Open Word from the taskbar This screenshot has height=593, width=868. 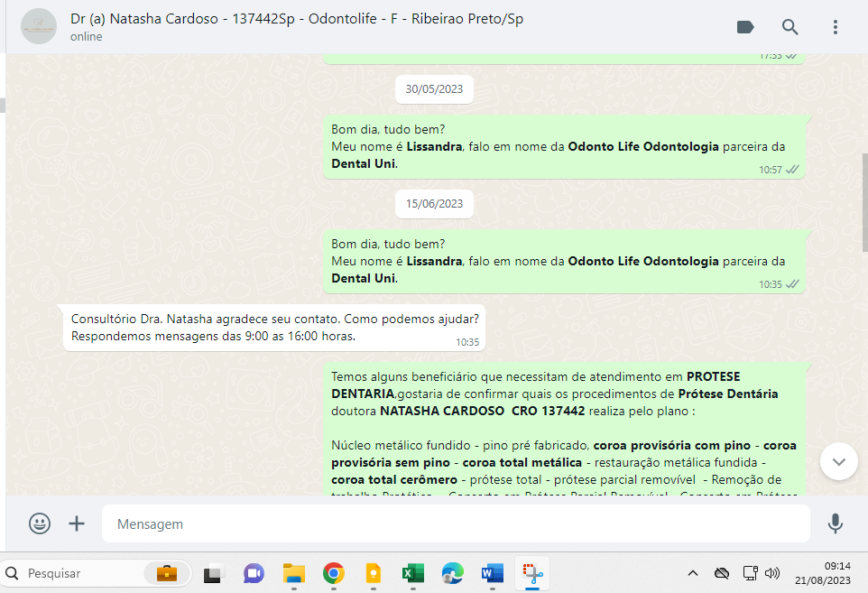(492, 574)
